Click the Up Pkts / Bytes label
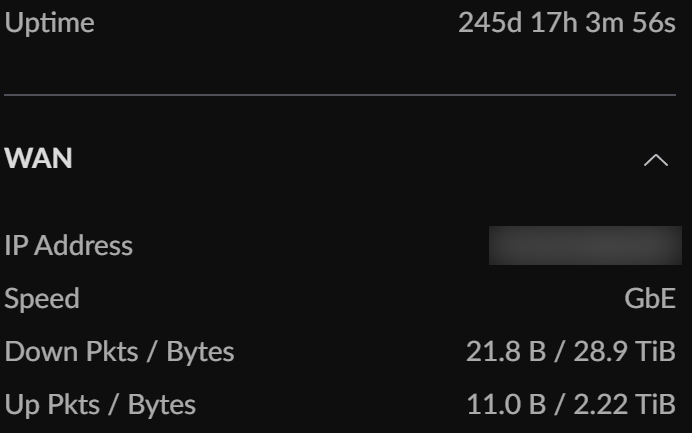 (100, 405)
